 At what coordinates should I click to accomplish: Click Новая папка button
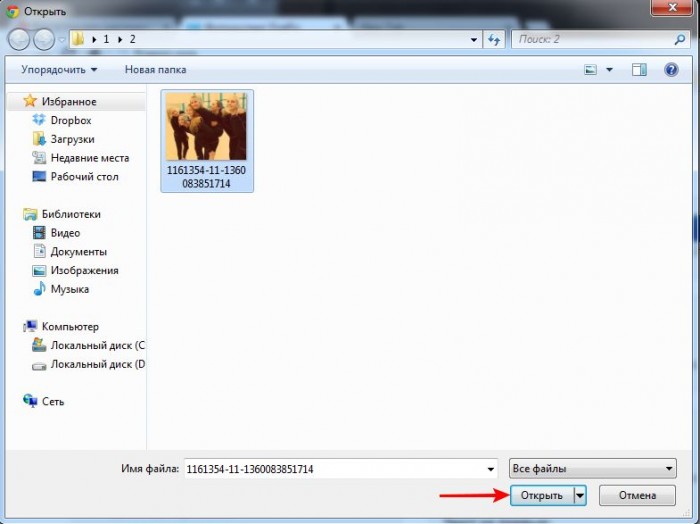155,70
